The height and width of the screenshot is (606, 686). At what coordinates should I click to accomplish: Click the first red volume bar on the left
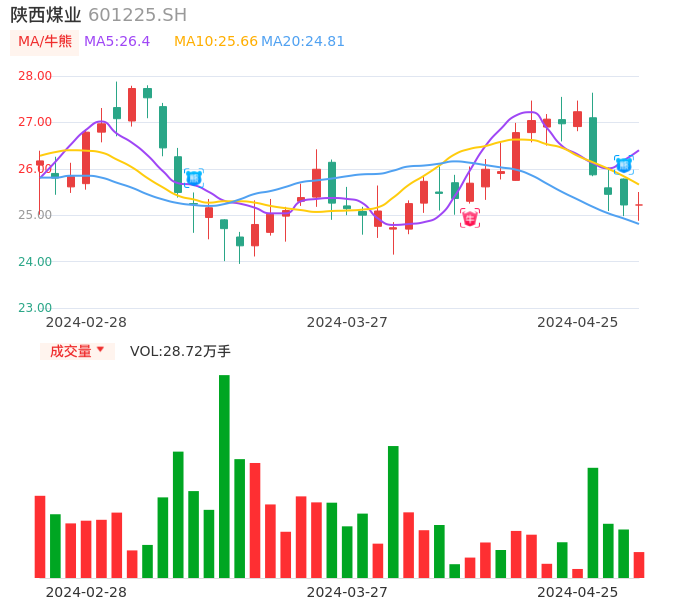(x=40, y=537)
